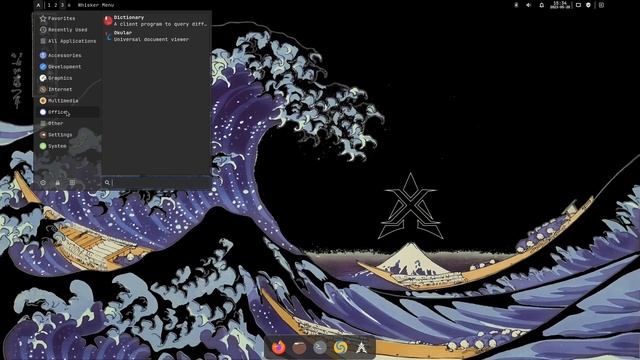This screenshot has height=360, width=640.
Task: Select the Other category
Action: pos(67,123)
